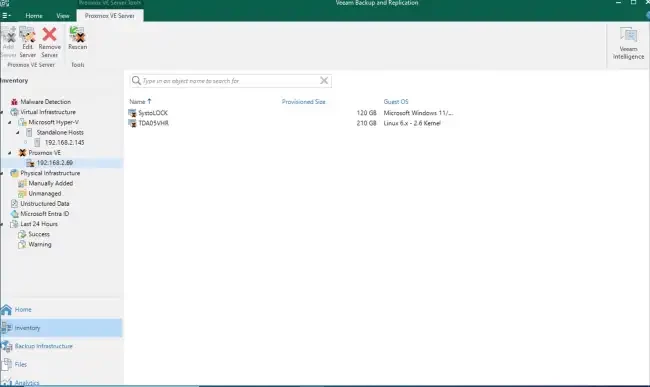Click the Edit Server ribbon icon
The image size is (650, 387).
pos(27,35)
